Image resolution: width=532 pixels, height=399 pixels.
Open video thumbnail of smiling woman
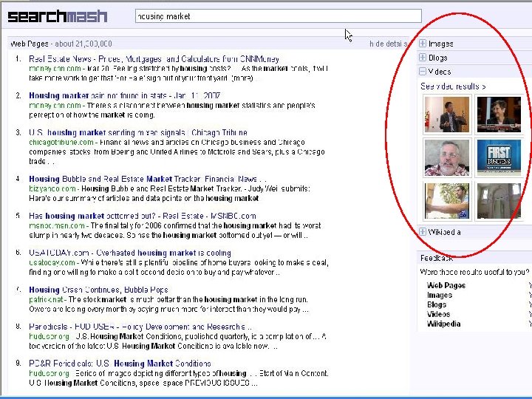pos(499,115)
